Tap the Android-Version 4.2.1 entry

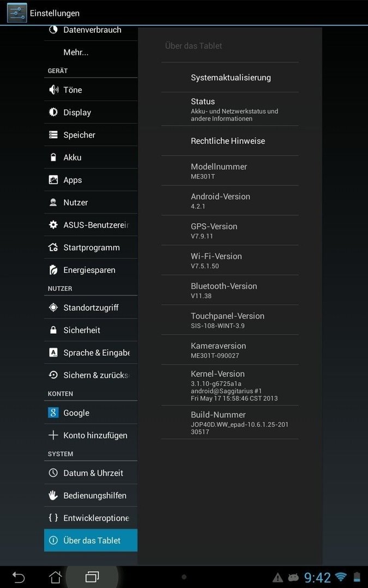pos(230,200)
